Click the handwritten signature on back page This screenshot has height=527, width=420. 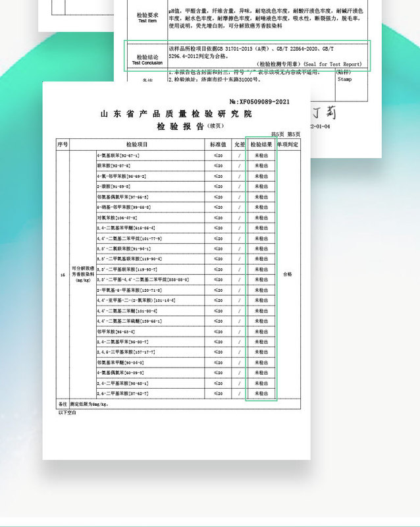click(x=325, y=113)
